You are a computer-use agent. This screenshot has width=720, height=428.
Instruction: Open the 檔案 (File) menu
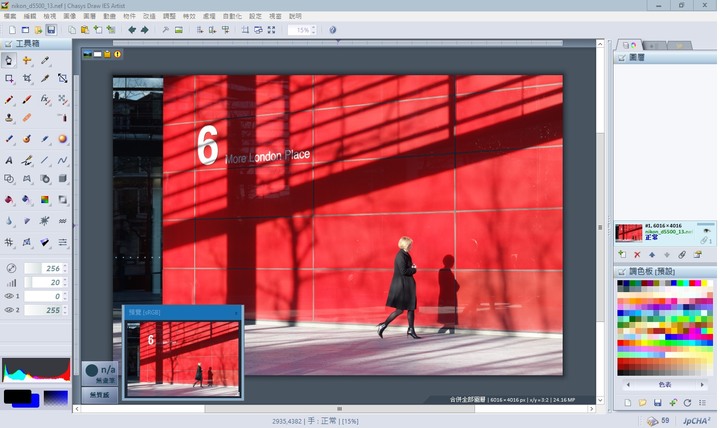[x=10, y=16]
